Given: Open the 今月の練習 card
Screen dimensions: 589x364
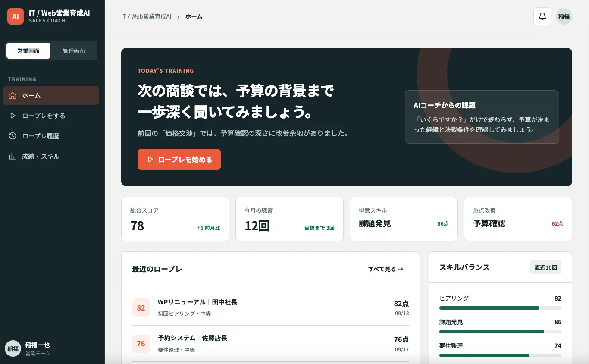Looking at the screenshot, I should point(289,219).
